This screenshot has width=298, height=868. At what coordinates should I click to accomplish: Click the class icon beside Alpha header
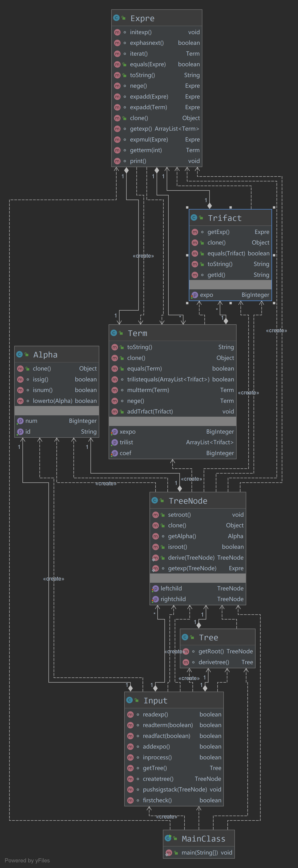click(x=19, y=354)
